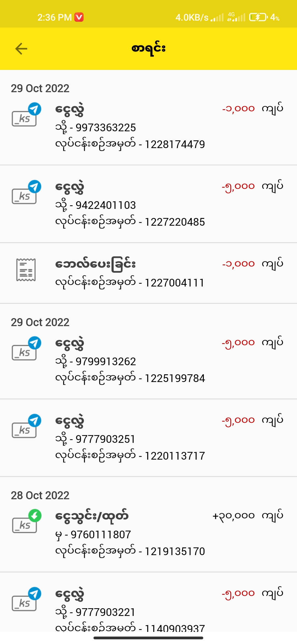Tap the bill payment receipt icon
This screenshot has width=297, height=644.
pyautogui.click(x=26, y=270)
